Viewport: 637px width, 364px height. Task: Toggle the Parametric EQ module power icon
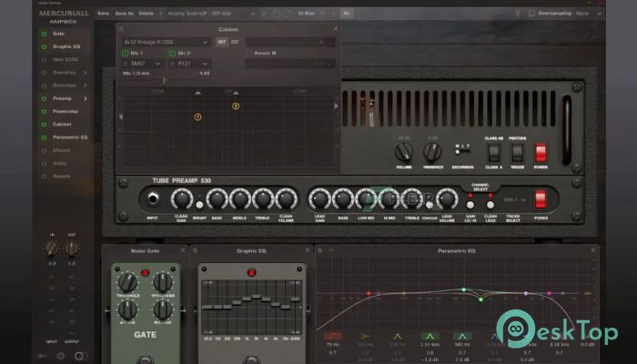point(44,137)
